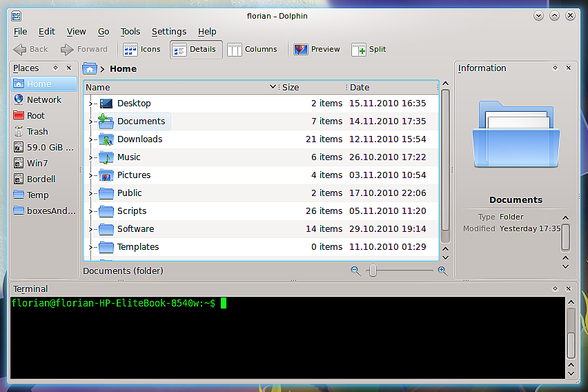The height and width of the screenshot is (392, 588).
Task: Open the Preview toolbar option
Action: pyautogui.click(x=317, y=49)
